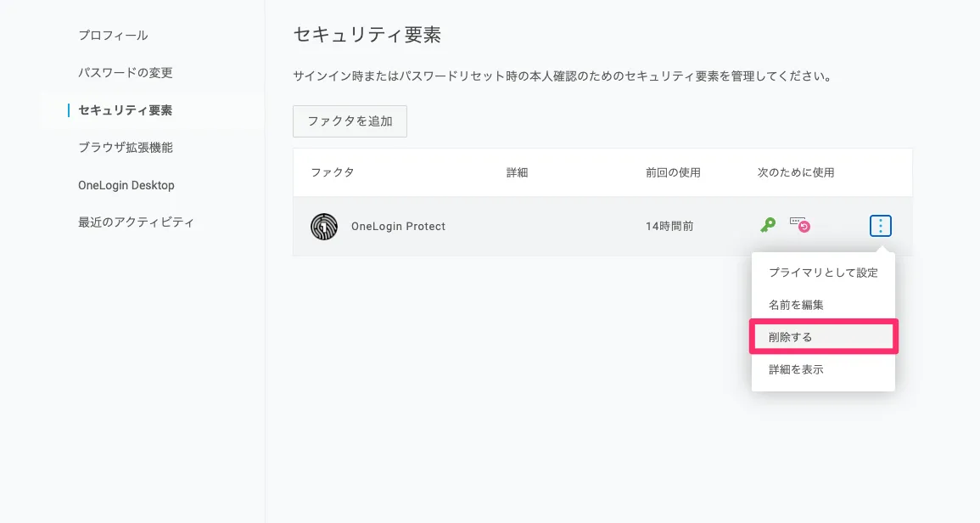Select the 'セキュリティ要素' sidebar item
This screenshot has height=523, width=980.
point(126,110)
